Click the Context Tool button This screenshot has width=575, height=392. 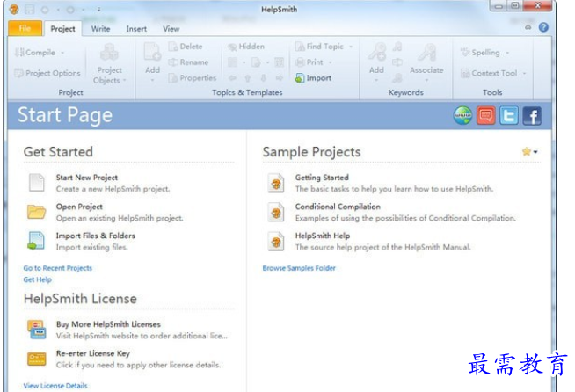(489, 73)
